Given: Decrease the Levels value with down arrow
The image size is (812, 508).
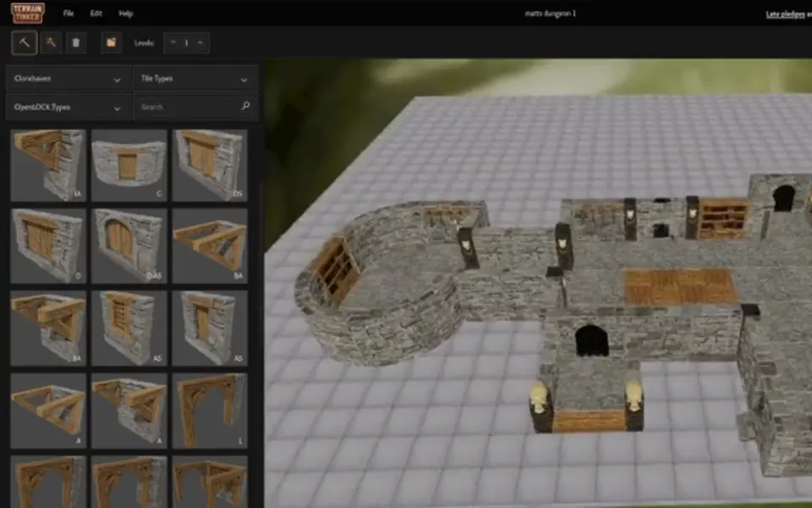Looking at the screenshot, I should [173, 42].
